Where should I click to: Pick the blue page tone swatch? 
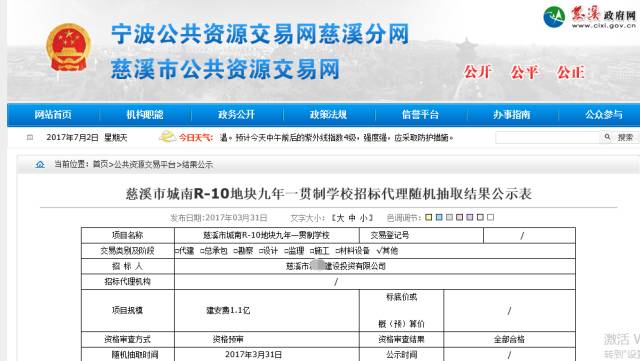[439, 217]
